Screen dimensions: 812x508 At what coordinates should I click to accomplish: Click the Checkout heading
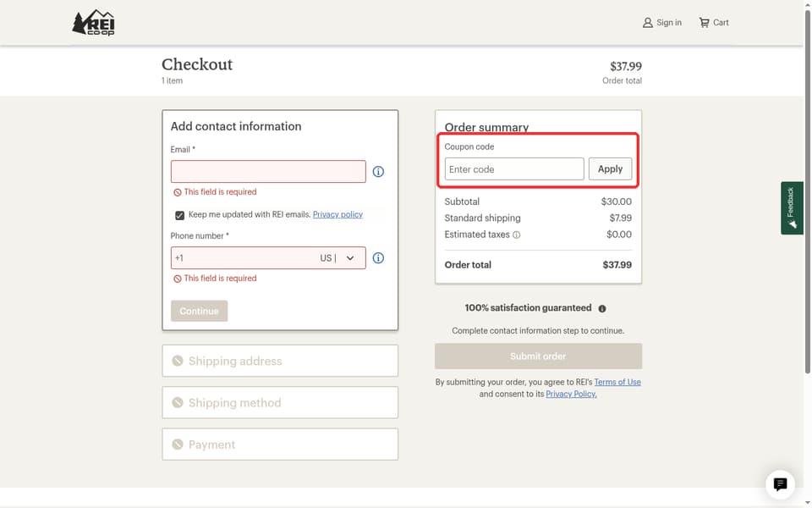coord(197,64)
